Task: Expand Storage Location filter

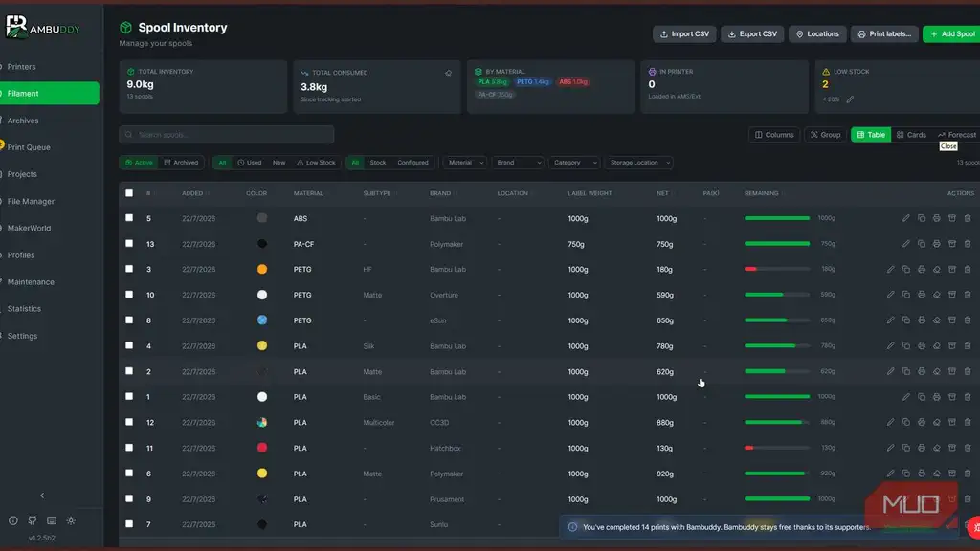Action: (638, 163)
